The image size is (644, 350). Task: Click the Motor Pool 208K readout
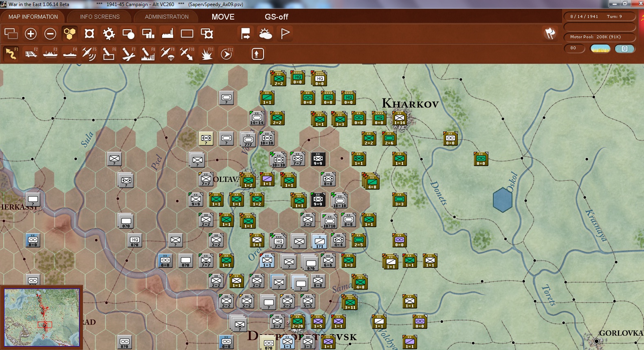pyautogui.click(x=600, y=37)
